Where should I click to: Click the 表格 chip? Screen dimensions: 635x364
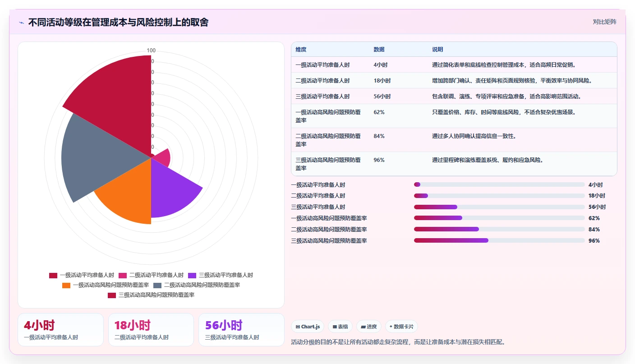click(340, 327)
